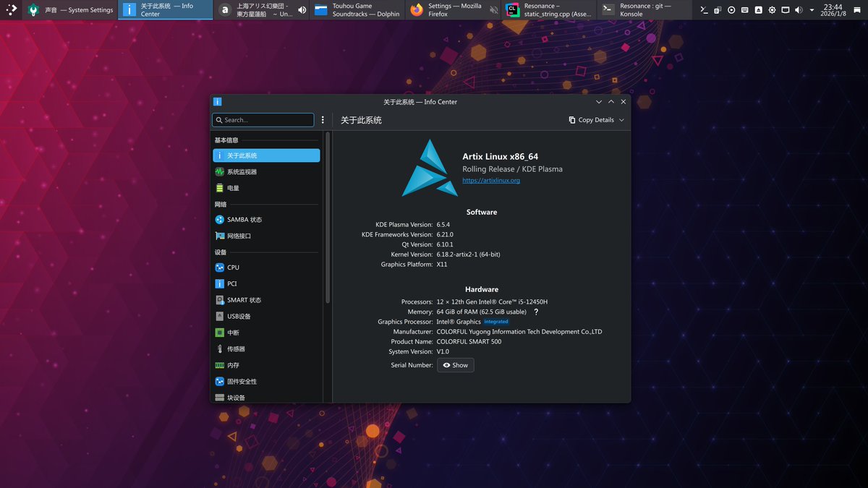This screenshot has width=868, height=488.
Task: Select the 关于此系统 sidebar entry
Action: click(x=266, y=155)
